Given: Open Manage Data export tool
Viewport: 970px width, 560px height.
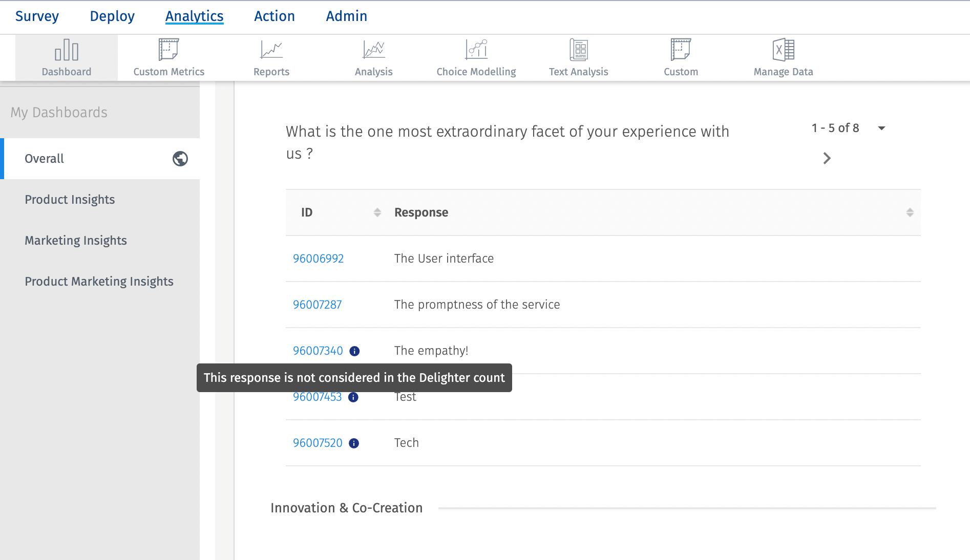Looking at the screenshot, I should (782, 56).
